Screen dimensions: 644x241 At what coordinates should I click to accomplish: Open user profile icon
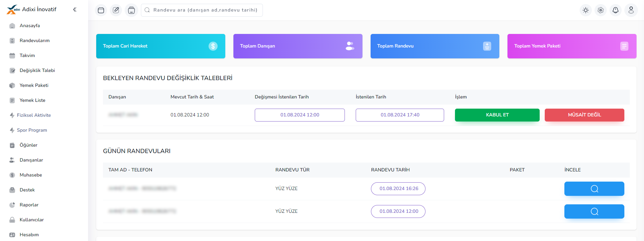point(631,10)
